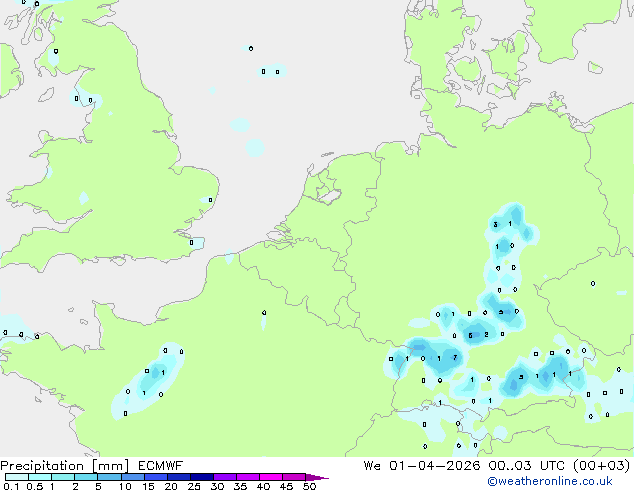Click the '(00+03)' forecast offset text
The height and width of the screenshot is (490, 634).
coord(601,466)
